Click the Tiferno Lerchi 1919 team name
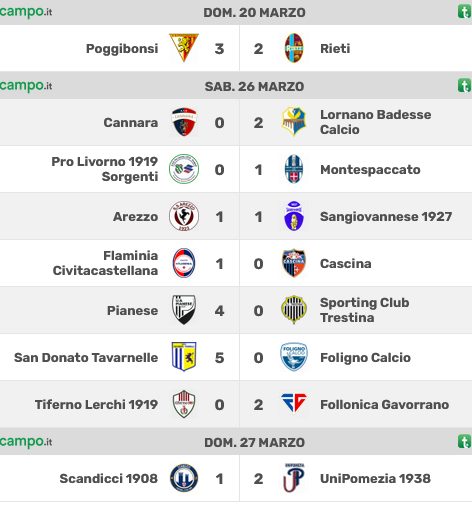This screenshot has height=516, width=472. [96, 404]
